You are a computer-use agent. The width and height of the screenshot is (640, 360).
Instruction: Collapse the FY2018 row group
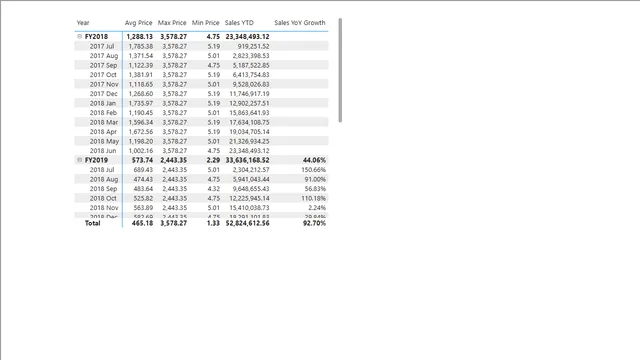80,36
